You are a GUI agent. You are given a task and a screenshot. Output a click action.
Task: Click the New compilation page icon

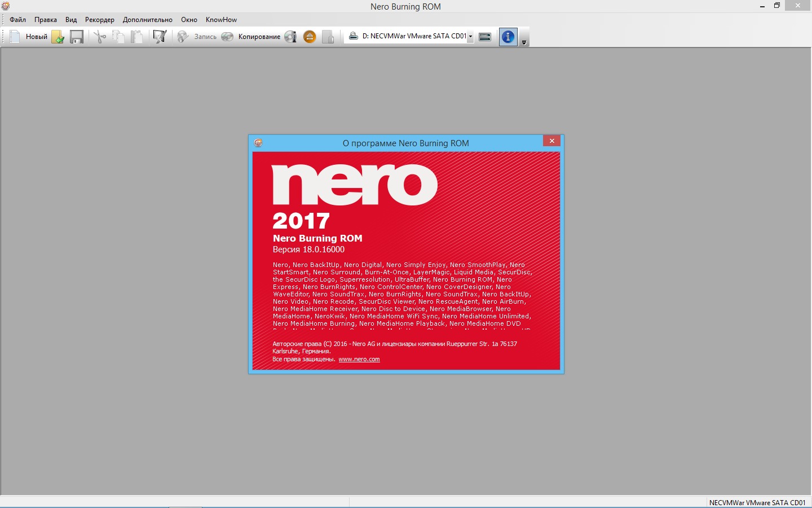15,37
